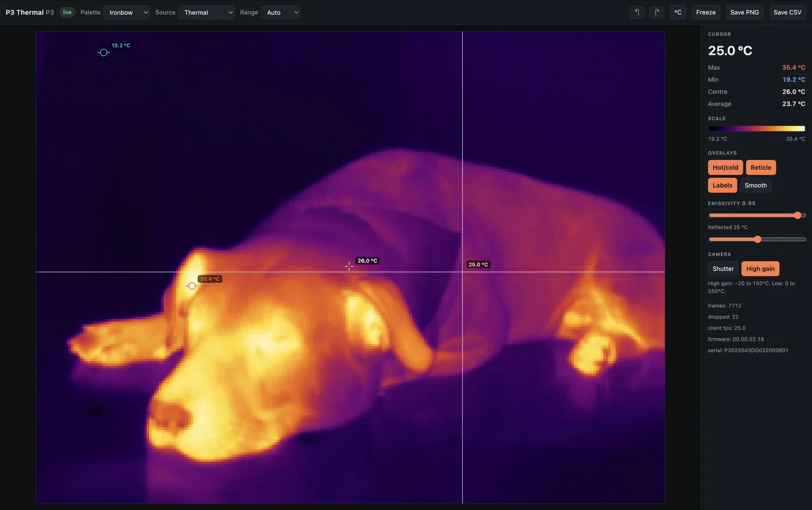Viewport: 812px width, 510px height.
Task: Toggle the High gain camera mode
Action: pyautogui.click(x=760, y=269)
